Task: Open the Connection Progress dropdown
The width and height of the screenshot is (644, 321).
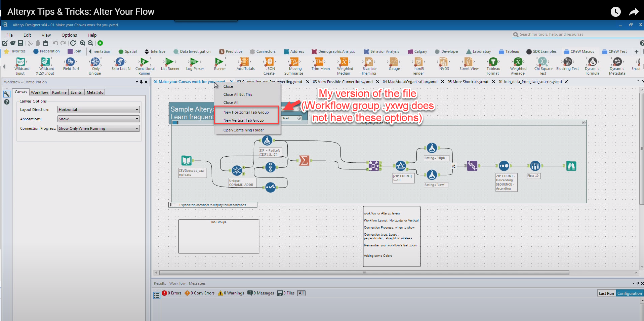Action: tap(98, 128)
